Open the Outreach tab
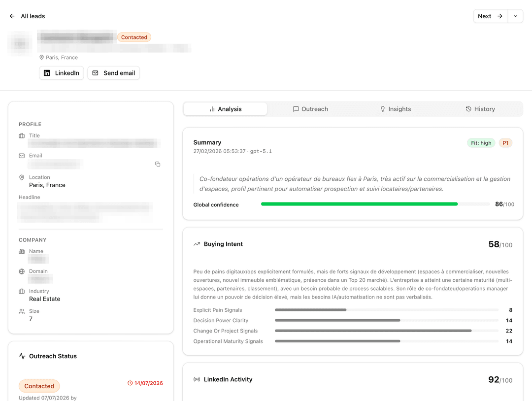Screen dimensions: 532x401 [x=310, y=109]
